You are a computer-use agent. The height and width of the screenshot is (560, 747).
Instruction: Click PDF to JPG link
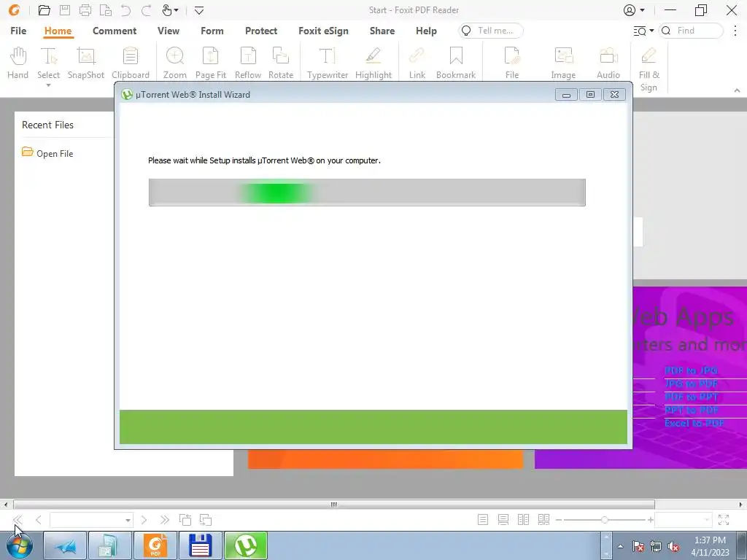click(x=691, y=370)
